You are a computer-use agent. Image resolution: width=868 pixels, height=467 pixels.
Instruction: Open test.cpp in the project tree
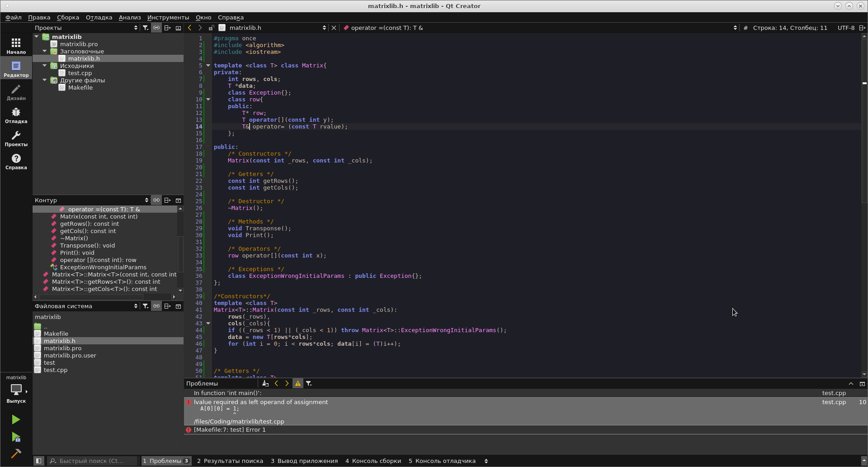click(x=80, y=73)
